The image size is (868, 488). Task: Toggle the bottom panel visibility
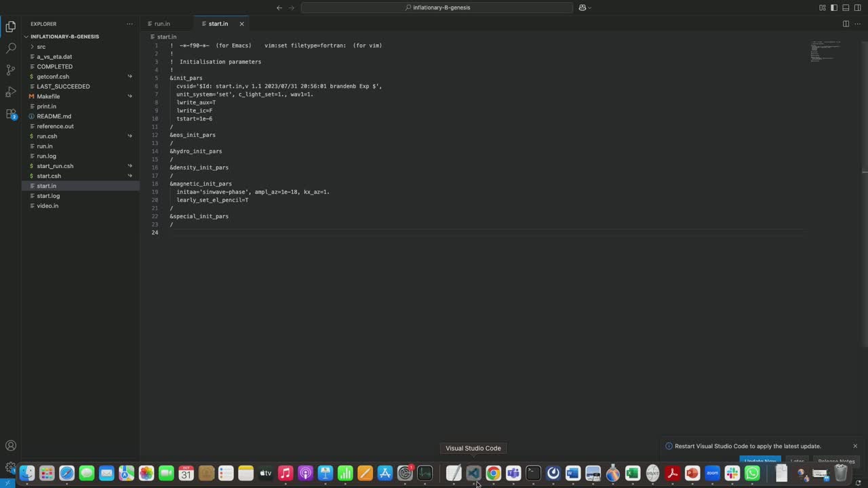[x=846, y=7]
